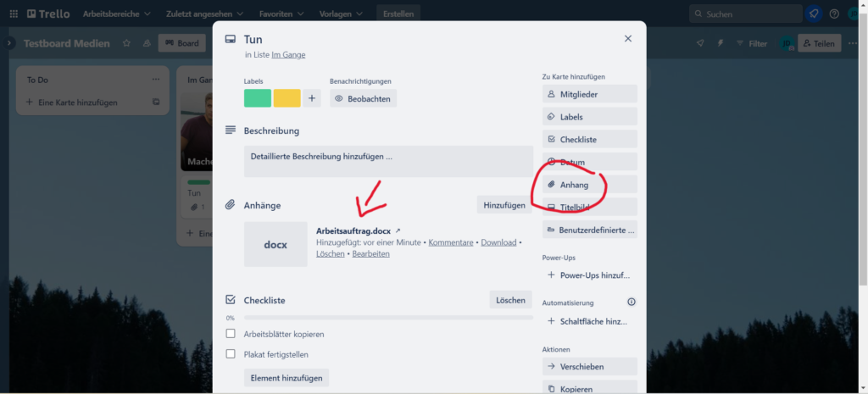The image size is (868, 394).
Task: Click the Teilen share button
Action: pyautogui.click(x=819, y=43)
